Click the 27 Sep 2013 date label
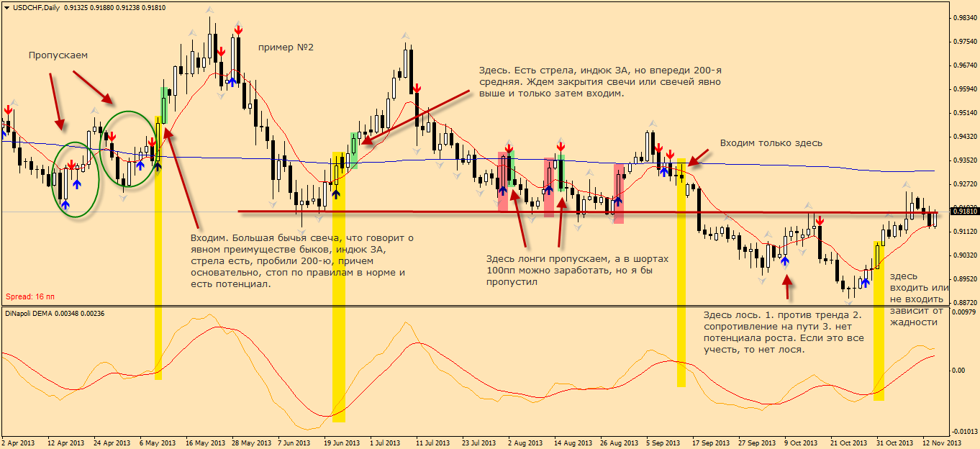The height and width of the screenshot is (449, 980). point(758,443)
